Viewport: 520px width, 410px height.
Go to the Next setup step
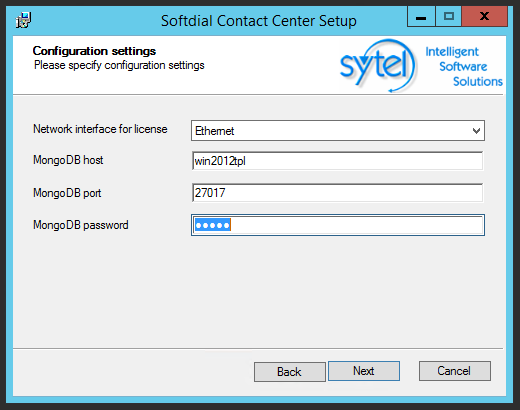click(364, 371)
